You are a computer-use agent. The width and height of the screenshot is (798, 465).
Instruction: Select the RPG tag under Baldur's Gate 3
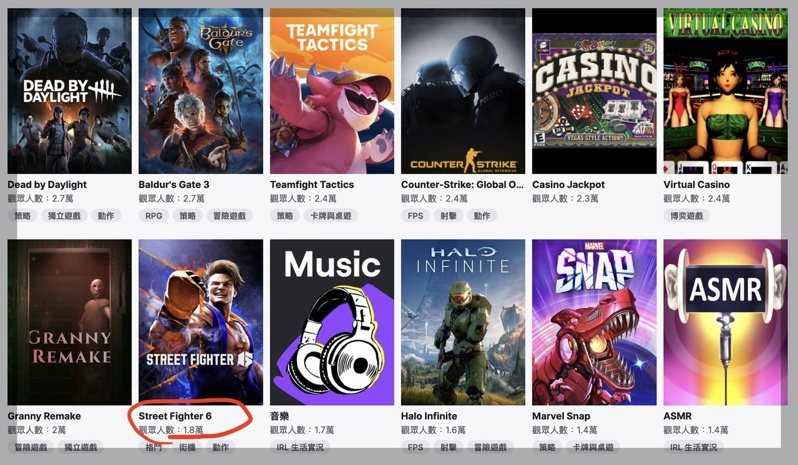[154, 216]
